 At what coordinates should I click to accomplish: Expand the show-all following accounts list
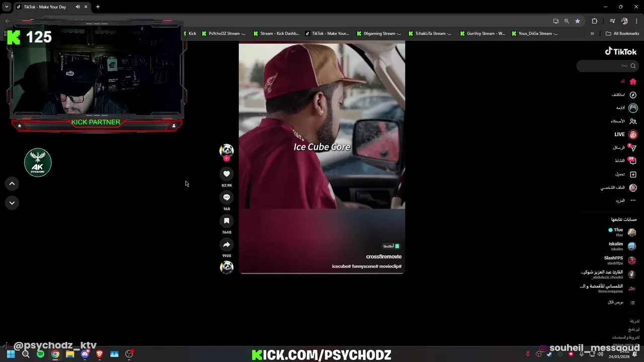pyautogui.click(x=622, y=302)
